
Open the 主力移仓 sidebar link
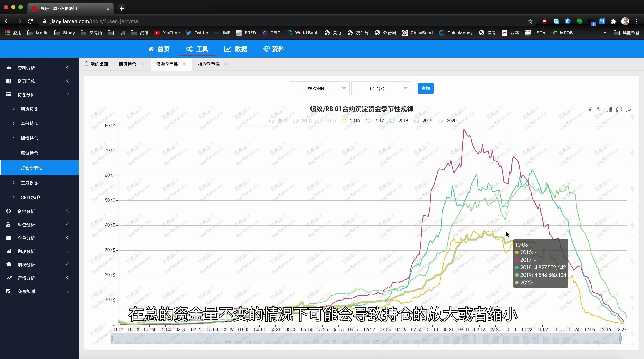pyautogui.click(x=29, y=183)
